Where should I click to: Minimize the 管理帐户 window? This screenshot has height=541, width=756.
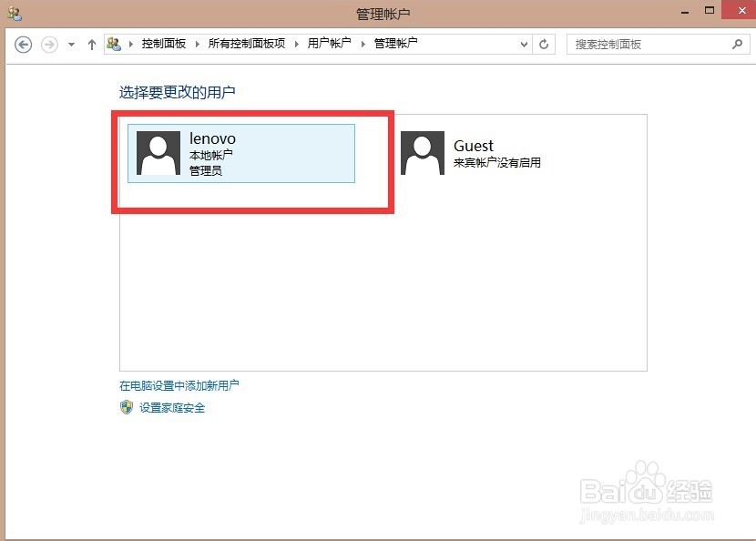(685, 12)
